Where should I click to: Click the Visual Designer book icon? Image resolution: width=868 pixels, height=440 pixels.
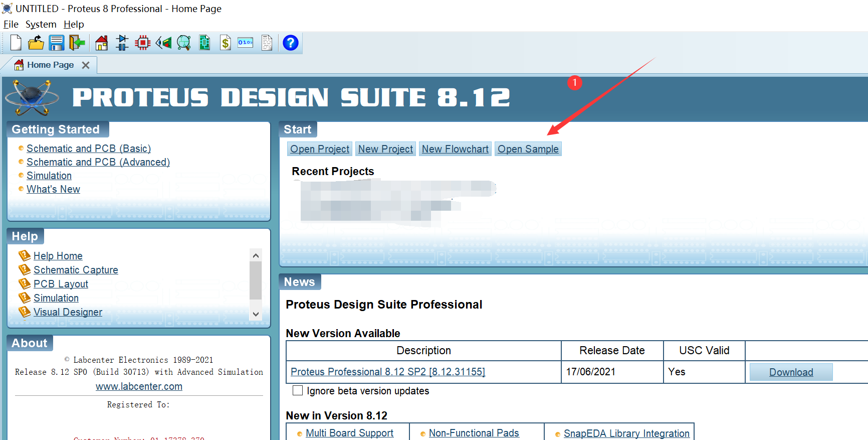click(25, 312)
